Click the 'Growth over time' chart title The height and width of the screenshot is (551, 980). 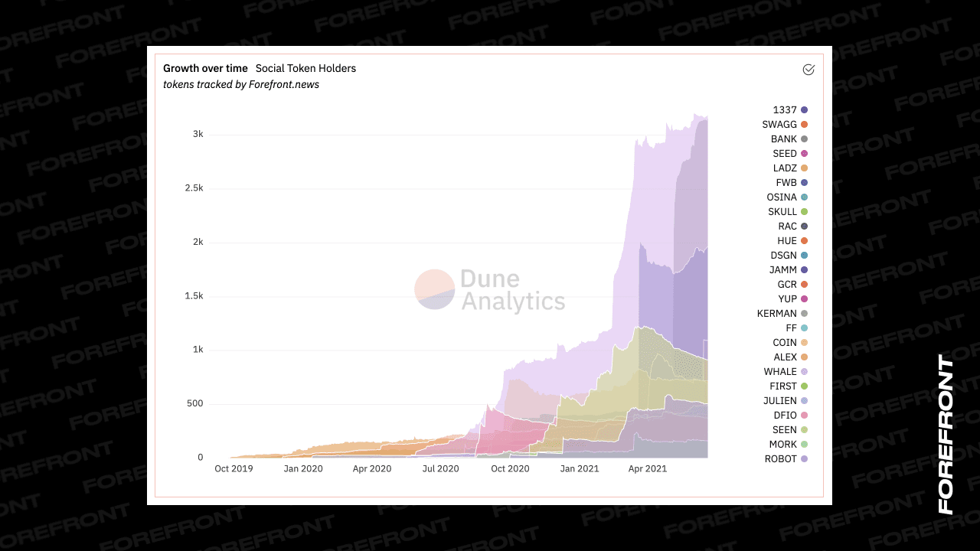[205, 69]
